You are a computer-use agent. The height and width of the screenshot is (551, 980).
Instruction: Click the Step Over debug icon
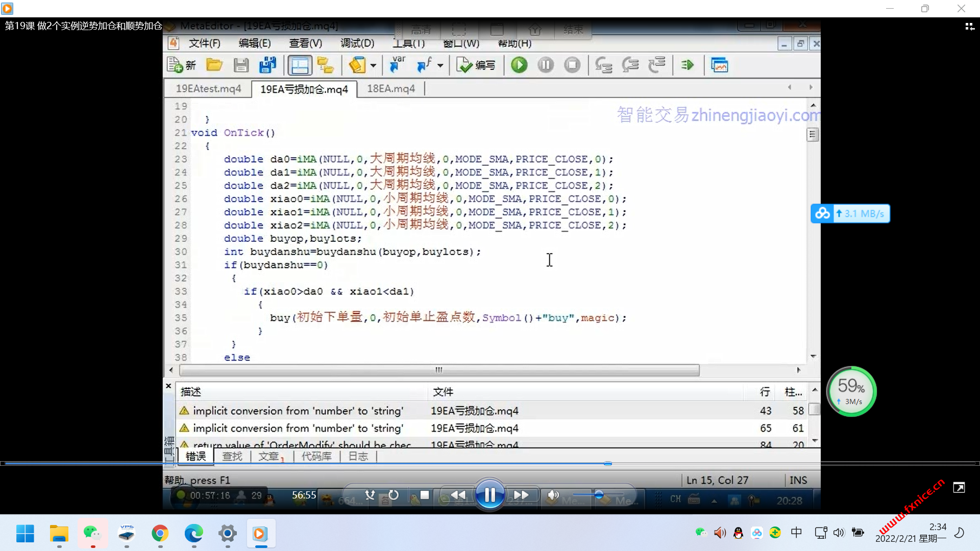pos(630,65)
